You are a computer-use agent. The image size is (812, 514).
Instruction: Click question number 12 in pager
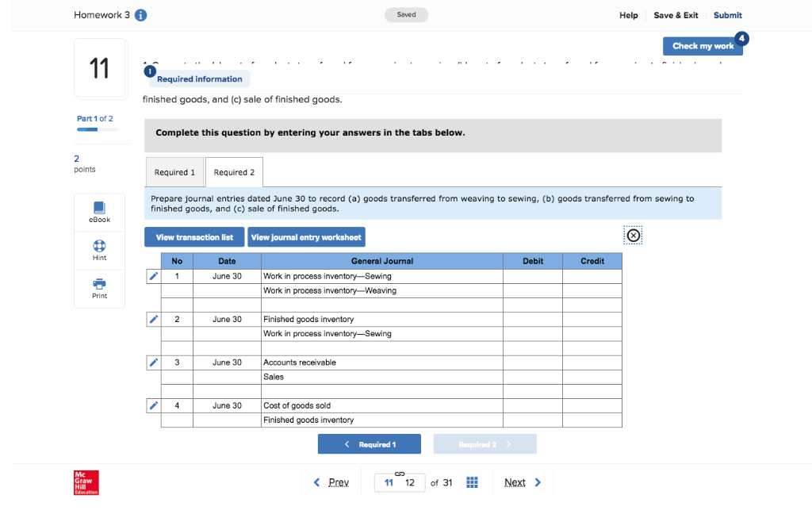[x=410, y=483]
